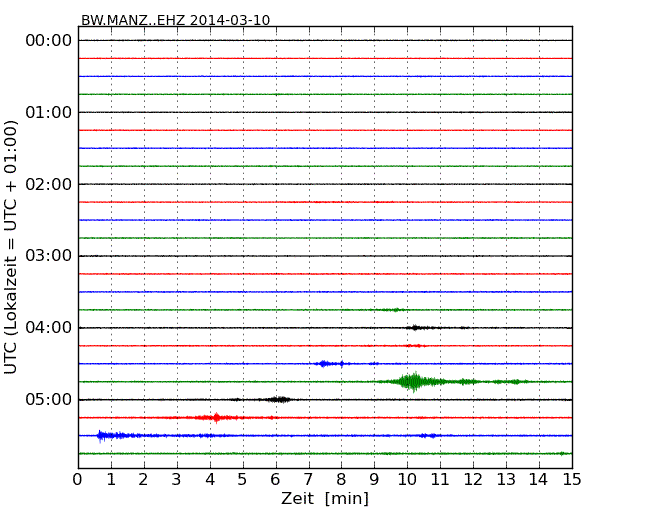This screenshot has height=520, width=650.
Task: Select the black event on the 04:00 trace
Action: coord(417,327)
